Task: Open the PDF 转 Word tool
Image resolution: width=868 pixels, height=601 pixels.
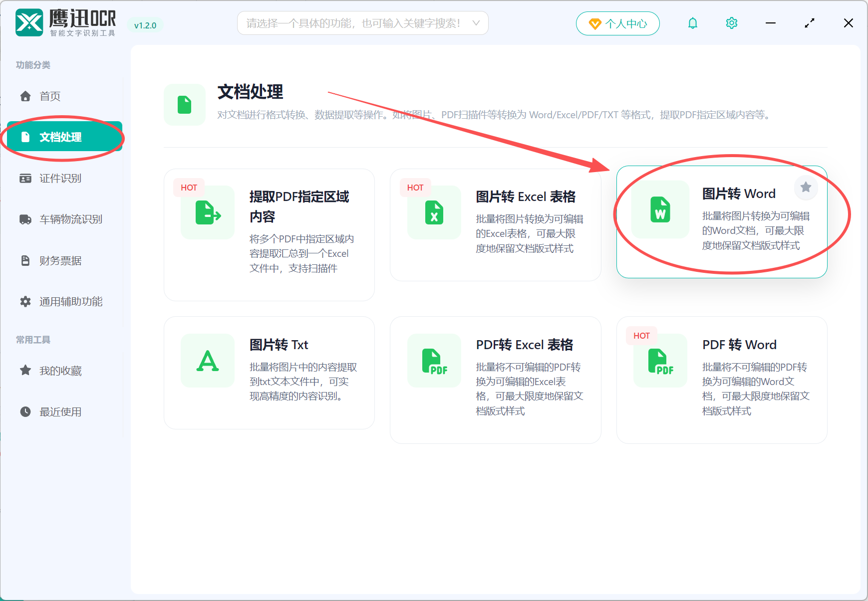Action: (x=721, y=379)
